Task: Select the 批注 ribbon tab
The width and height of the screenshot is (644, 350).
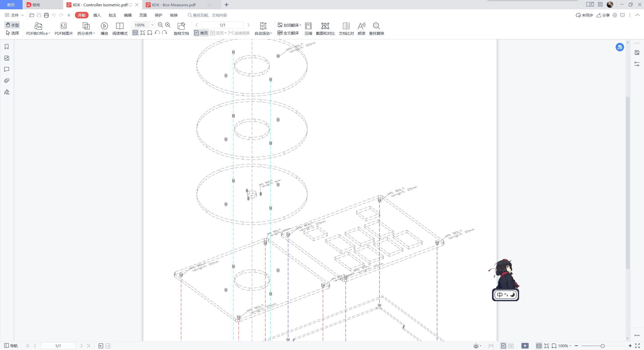Action: (112, 15)
